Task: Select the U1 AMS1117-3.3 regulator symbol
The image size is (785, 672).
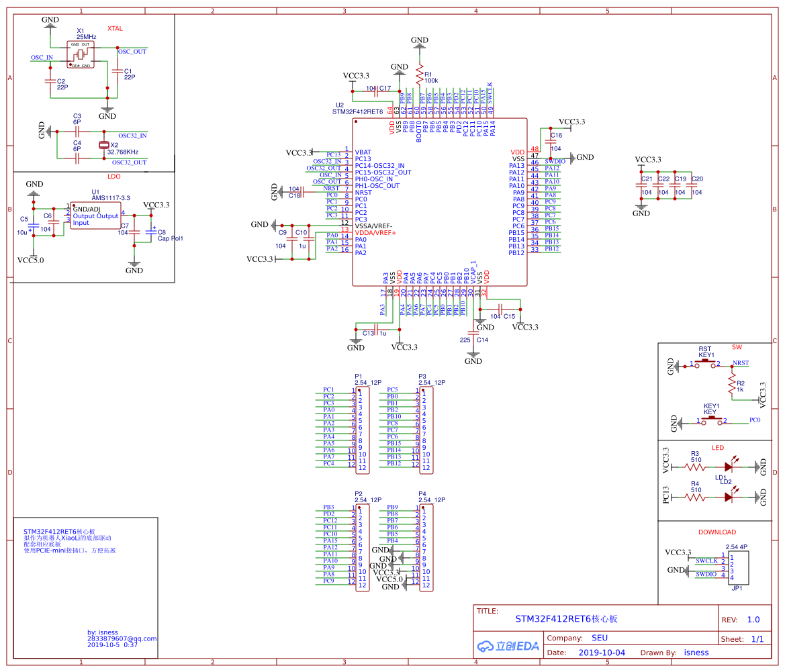Action: [x=95, y=215]
